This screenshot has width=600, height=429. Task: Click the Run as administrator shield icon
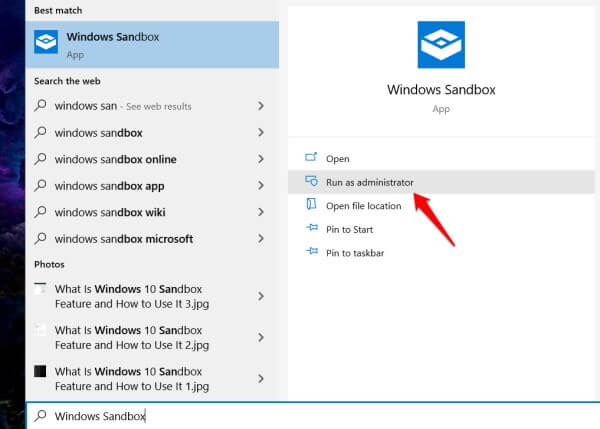click(x=311, y=181)
